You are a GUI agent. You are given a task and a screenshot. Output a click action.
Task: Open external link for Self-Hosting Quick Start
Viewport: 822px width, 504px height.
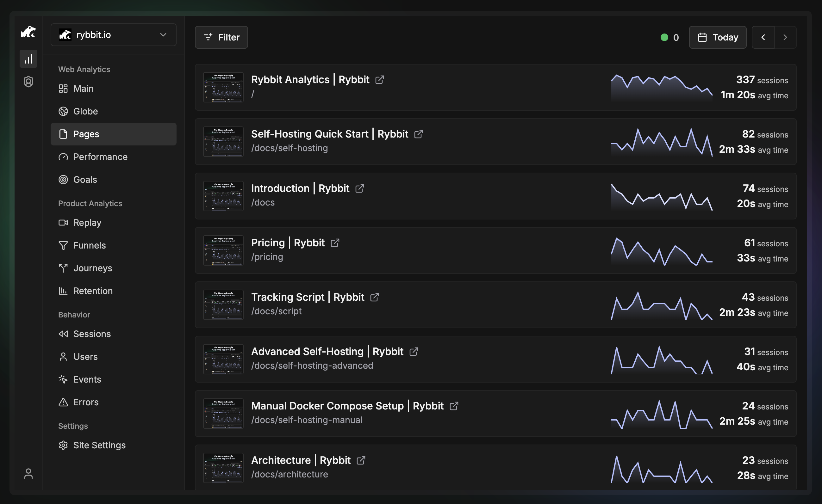tap(418, 134)
